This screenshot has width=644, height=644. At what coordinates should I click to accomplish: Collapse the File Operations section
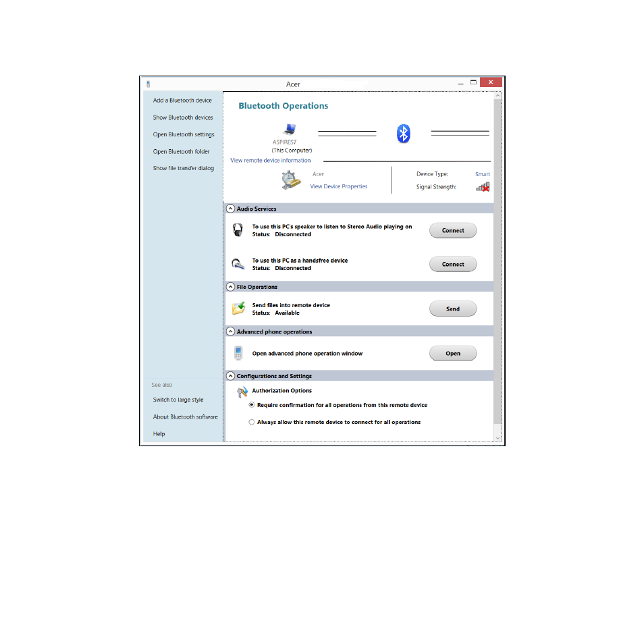tap(231, 287)
